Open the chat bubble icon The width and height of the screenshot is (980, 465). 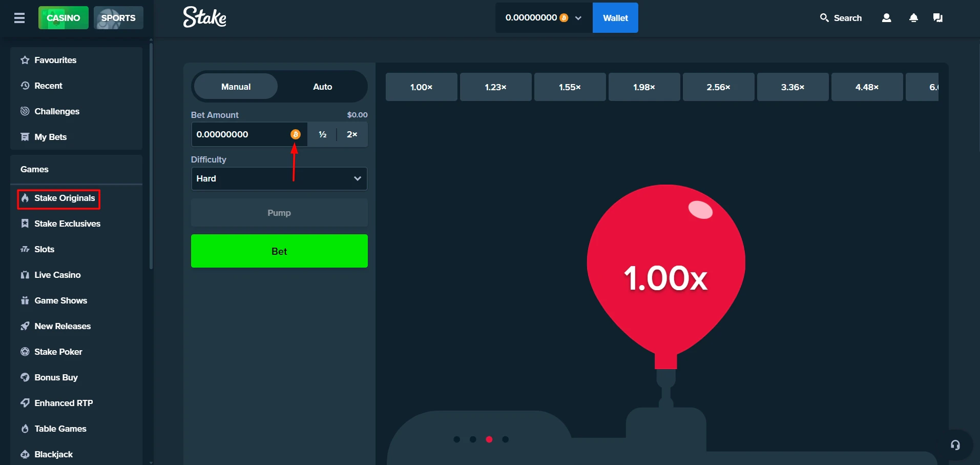(938, 18)
